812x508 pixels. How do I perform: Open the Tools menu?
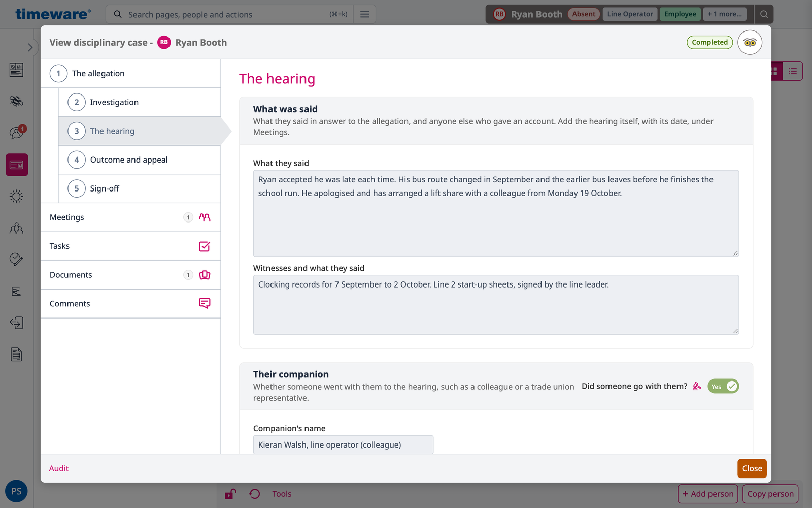282,494
